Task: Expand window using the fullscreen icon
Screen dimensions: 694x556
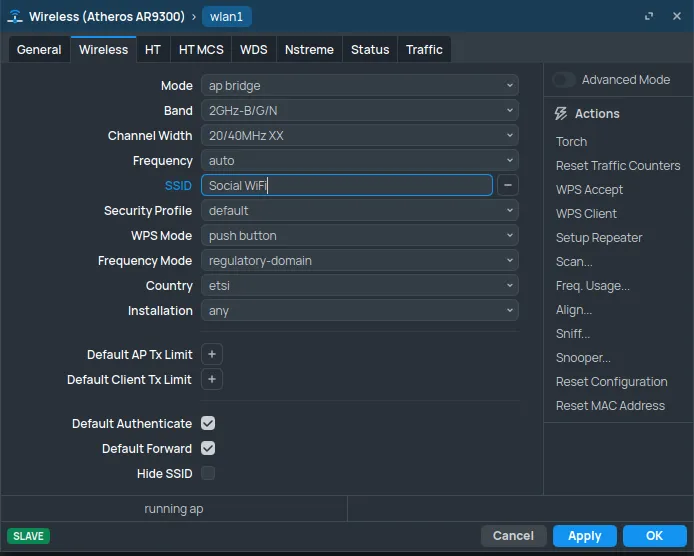Action: 650,17
